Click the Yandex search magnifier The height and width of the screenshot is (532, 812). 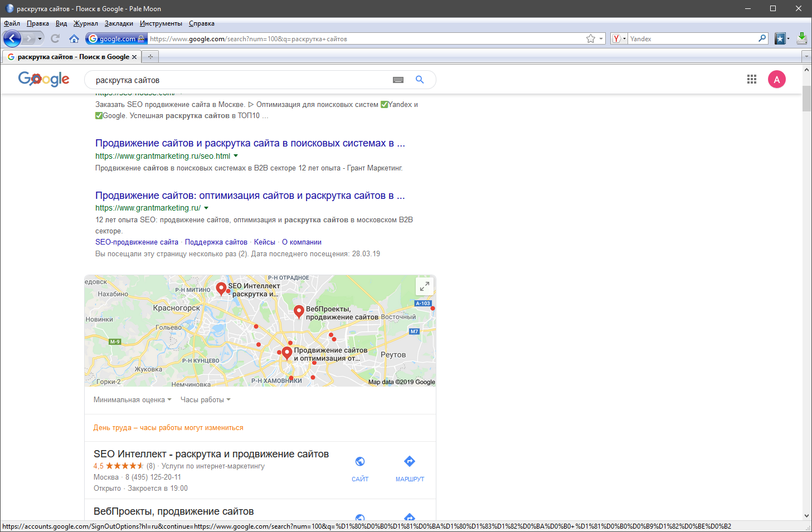click(762, 38)
